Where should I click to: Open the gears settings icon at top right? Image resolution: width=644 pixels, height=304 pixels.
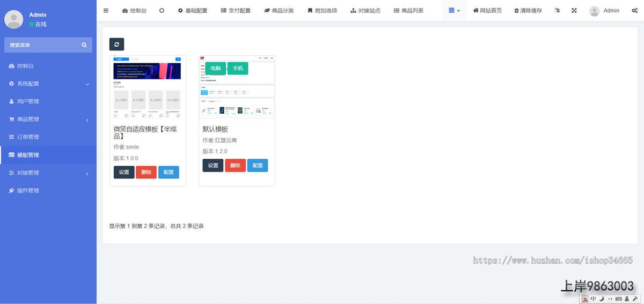(635, 11)
